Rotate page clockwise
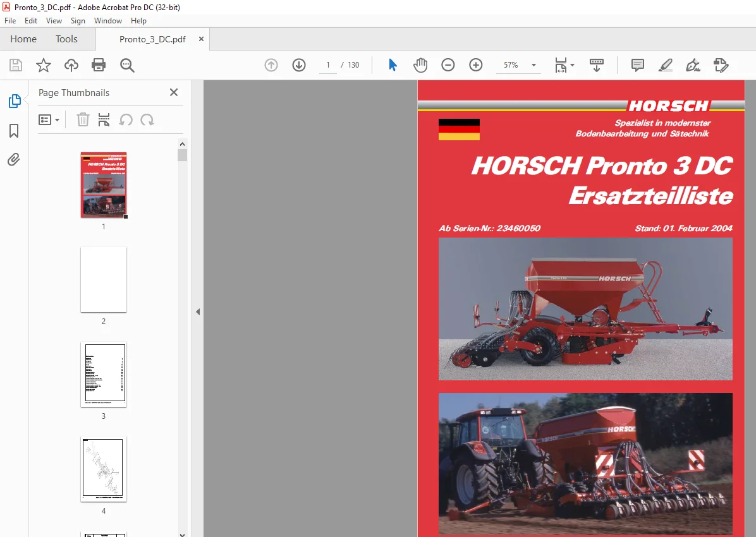This screenshot has height=537, width=756. [x=147, y=119]
